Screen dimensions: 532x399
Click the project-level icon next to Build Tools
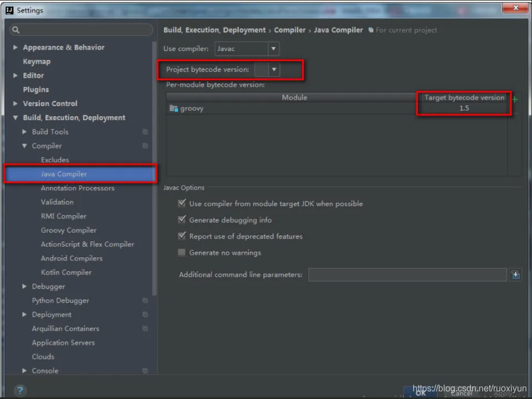145,132
